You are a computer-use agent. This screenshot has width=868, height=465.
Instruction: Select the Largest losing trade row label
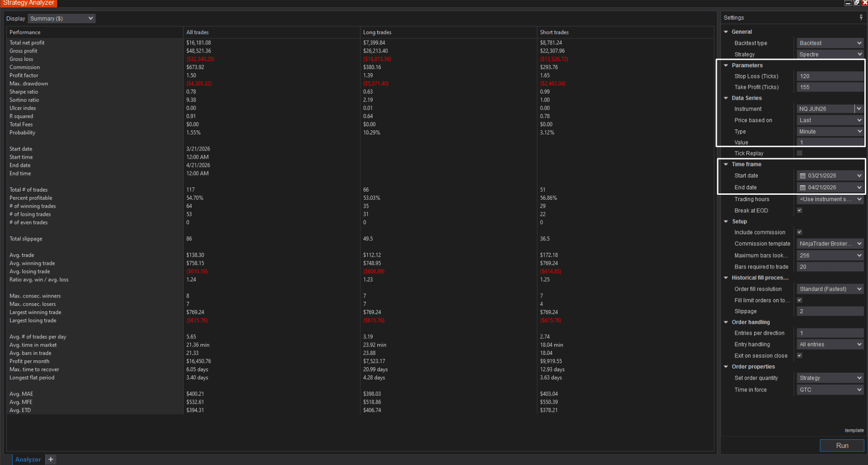tap(33, 321)
